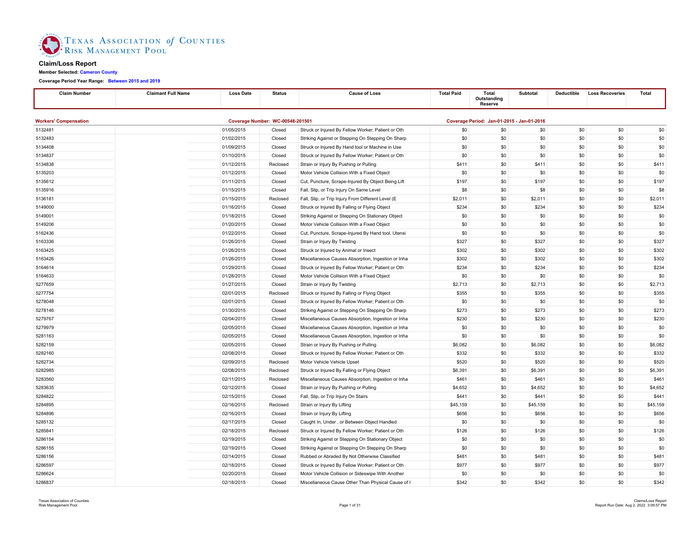Image resolution: width=700 pixels, height=540 pixels.
Task: Click the Report Run Date footer text
Action: click(630, 505)
